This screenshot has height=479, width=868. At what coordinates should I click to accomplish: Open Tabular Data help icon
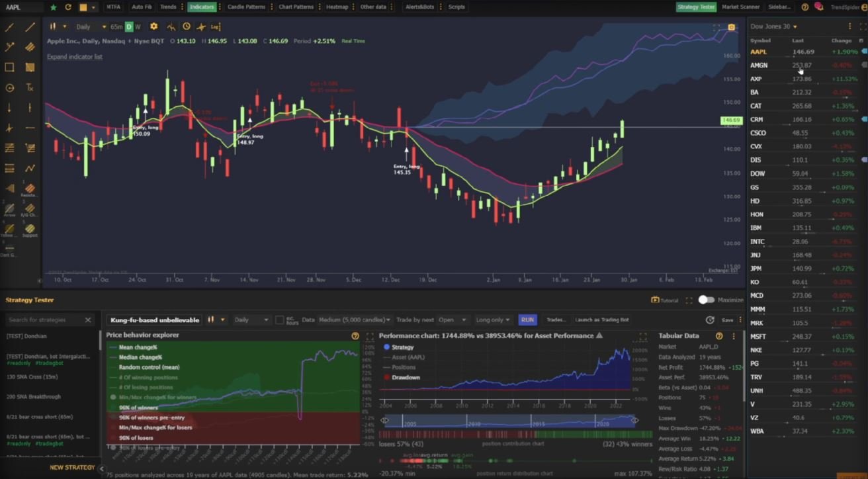coord(719,336)
